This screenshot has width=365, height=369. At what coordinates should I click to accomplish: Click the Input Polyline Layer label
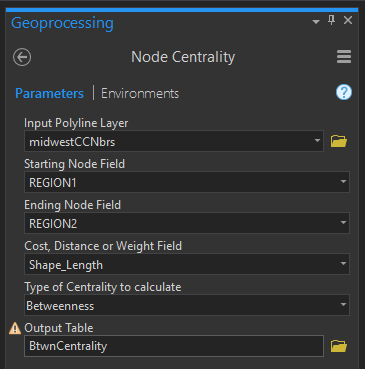point(76,123)
